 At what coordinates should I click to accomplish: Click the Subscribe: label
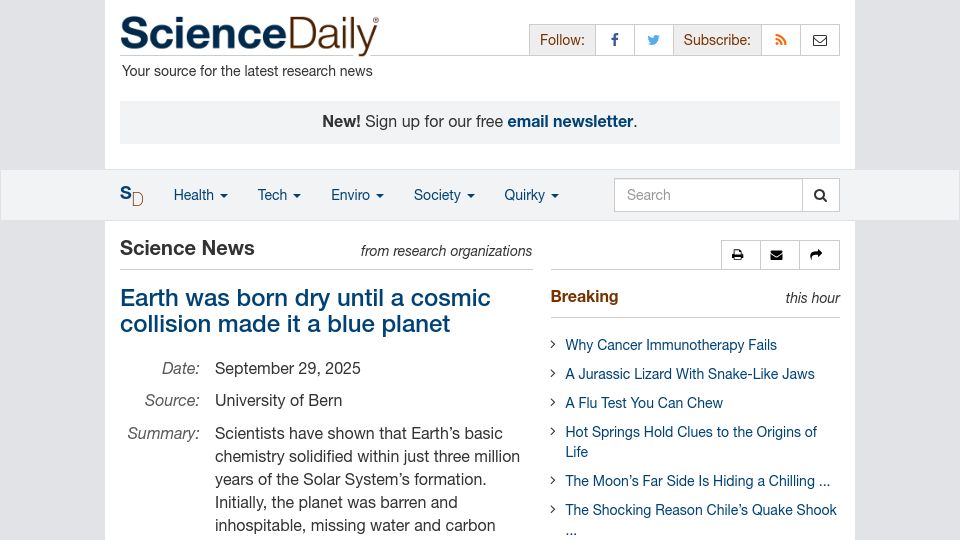(x=717, y=40)
